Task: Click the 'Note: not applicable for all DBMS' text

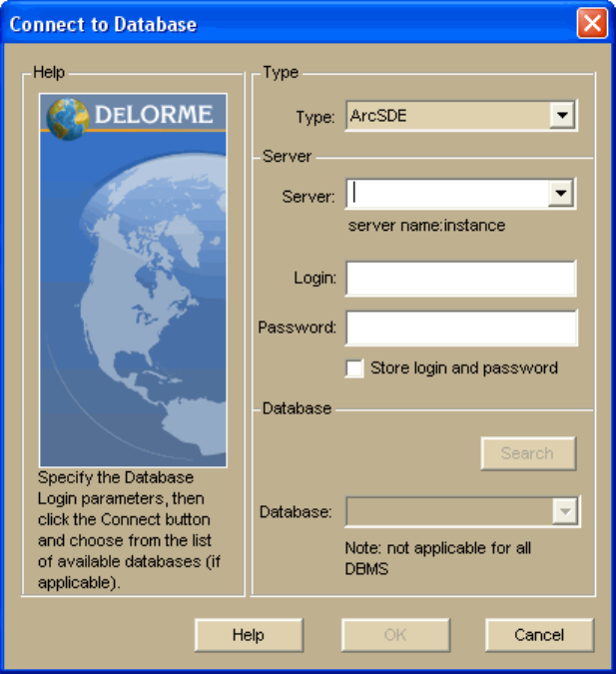Action: 437,558
